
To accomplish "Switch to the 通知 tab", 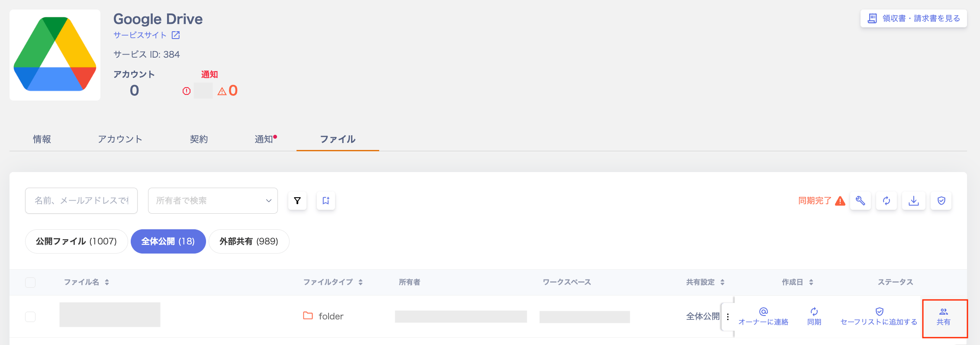I will point(264,139).
